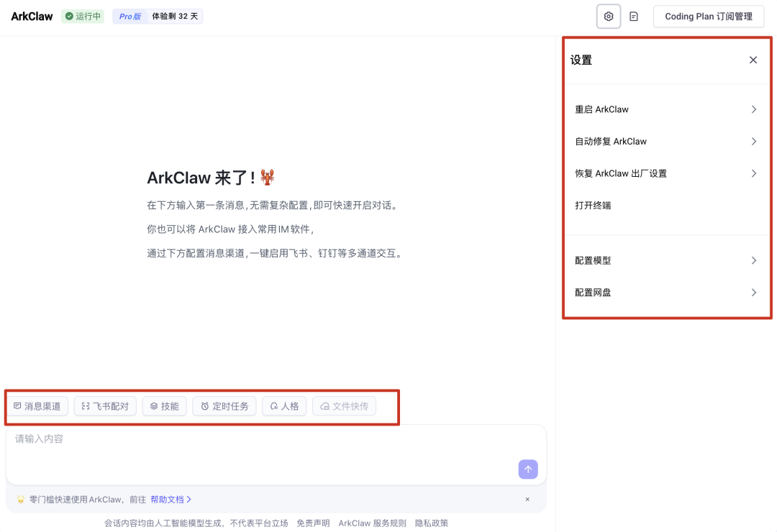
Task: Open the settings gear icon
Action: point(608,16)
